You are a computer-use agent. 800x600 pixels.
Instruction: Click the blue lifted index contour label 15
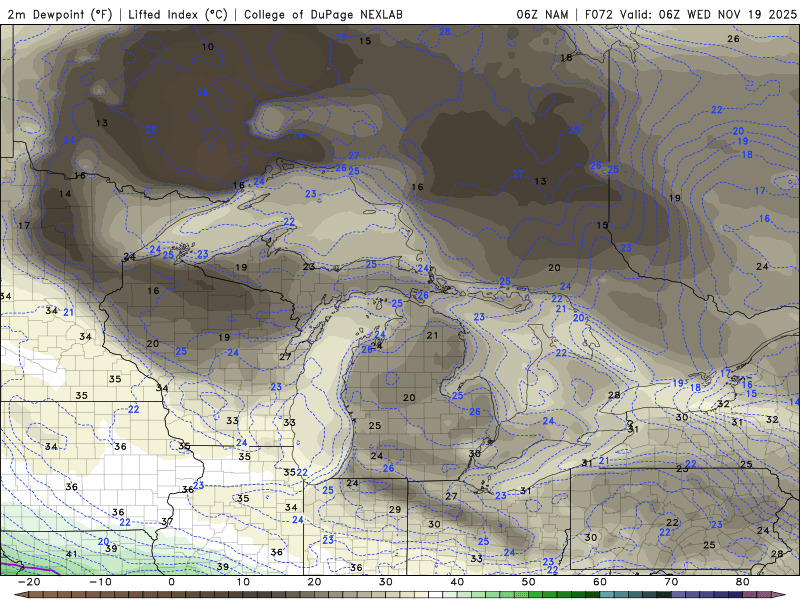751,394
